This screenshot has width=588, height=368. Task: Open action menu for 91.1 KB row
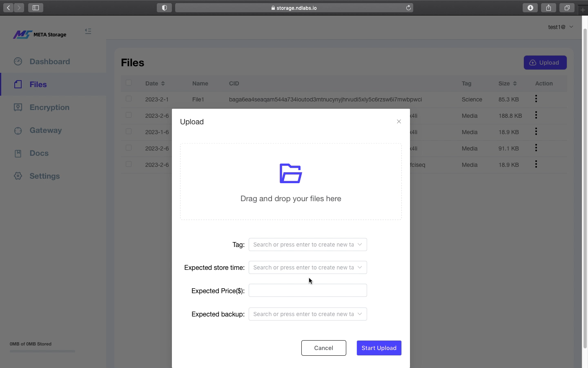(x=536, y=148)
